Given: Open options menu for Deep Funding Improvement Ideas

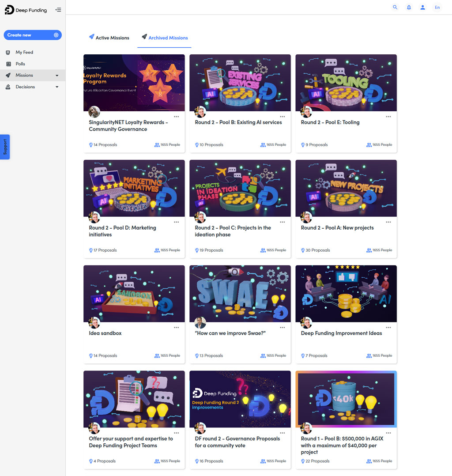Looking at the screenshot, I should pyautogui.click(x=388, y=328).
